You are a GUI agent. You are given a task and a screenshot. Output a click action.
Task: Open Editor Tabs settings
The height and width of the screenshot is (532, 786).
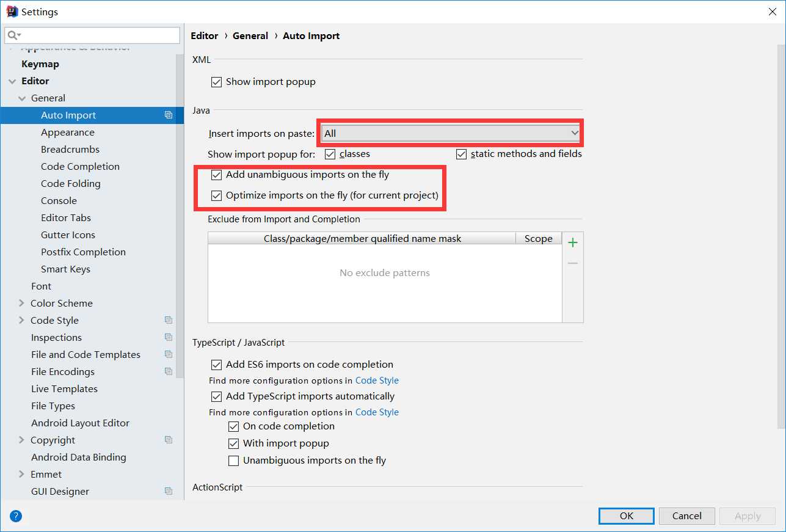coord(66,217)
